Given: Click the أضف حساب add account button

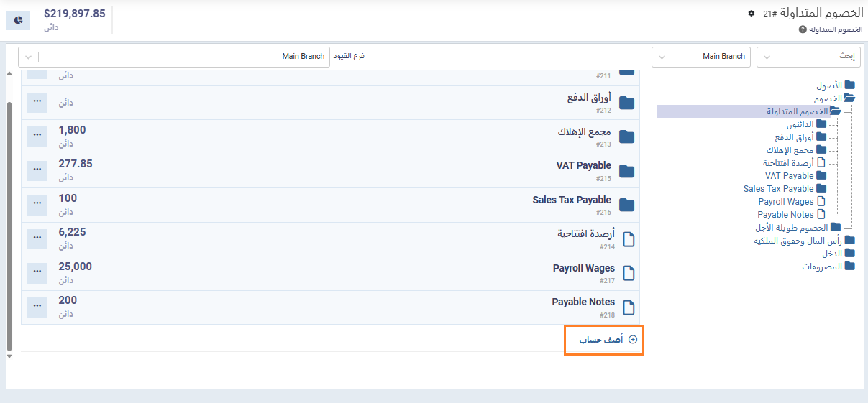Looking at the screenshot, I should point(603,340).
